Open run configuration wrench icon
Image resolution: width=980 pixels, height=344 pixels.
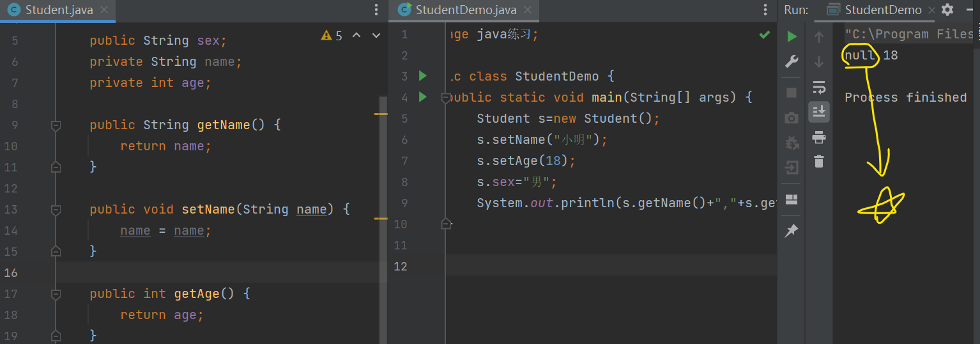coord(792,61)
